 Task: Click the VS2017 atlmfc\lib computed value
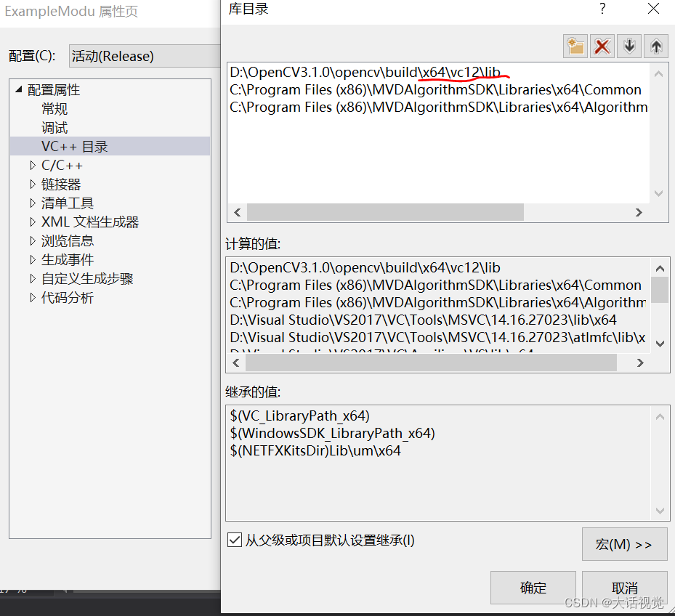coord(437,337)
